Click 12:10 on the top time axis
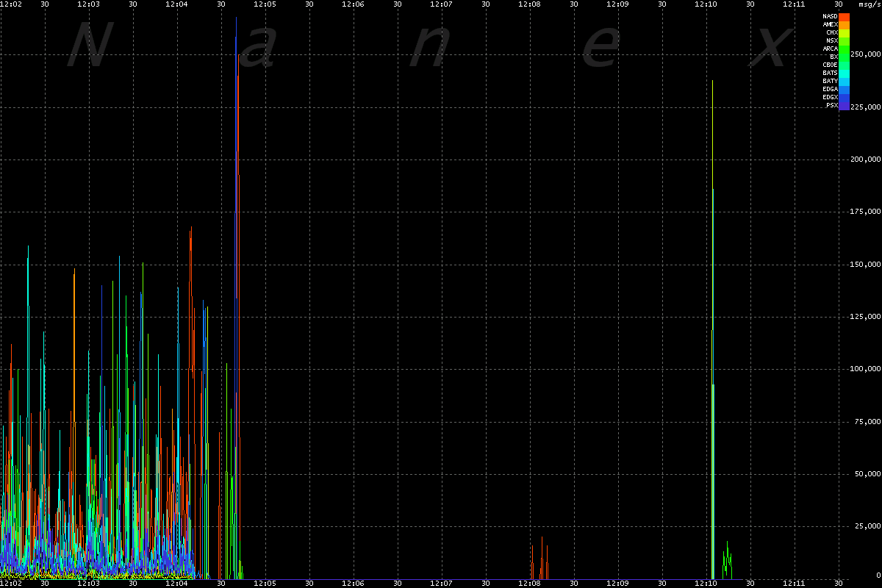 coord(706,4)
